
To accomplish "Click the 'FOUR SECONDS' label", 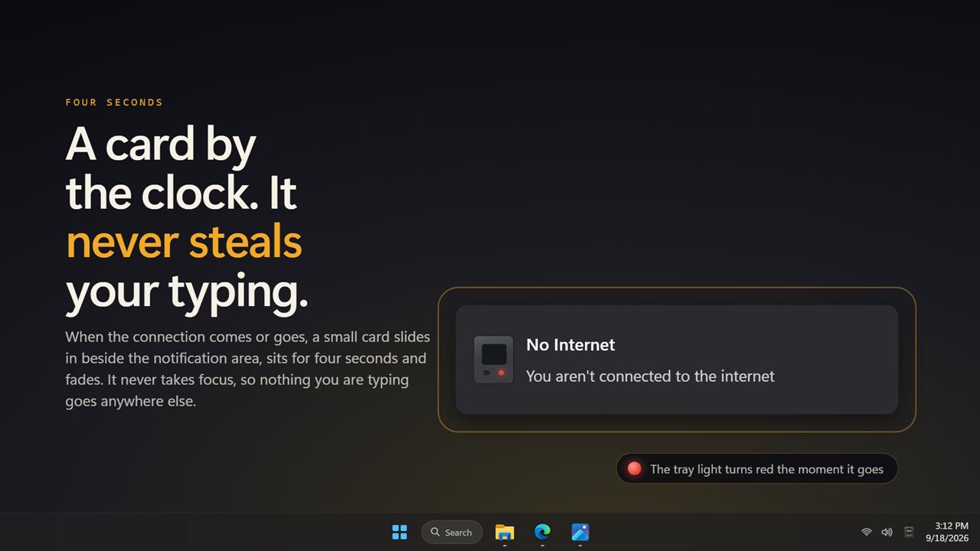I will pos(114,103).
